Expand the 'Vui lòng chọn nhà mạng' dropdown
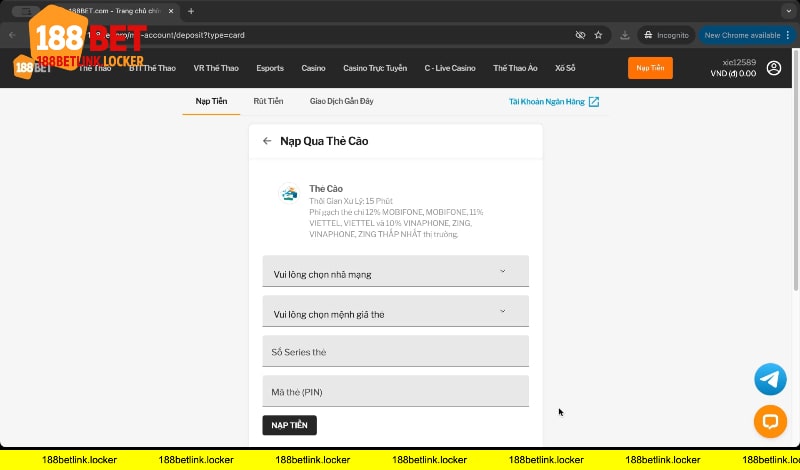Image resolution: width=800 pixels, height=470 pixels. [395, 272]
